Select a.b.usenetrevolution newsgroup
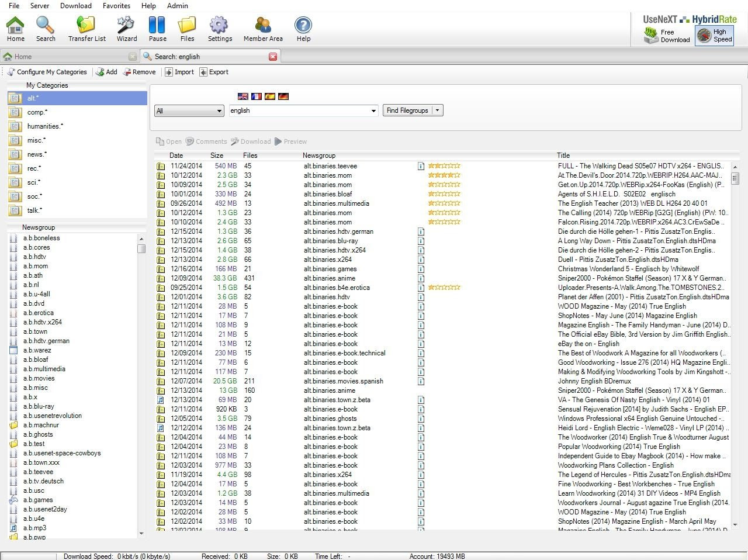 tap(53, 416)
